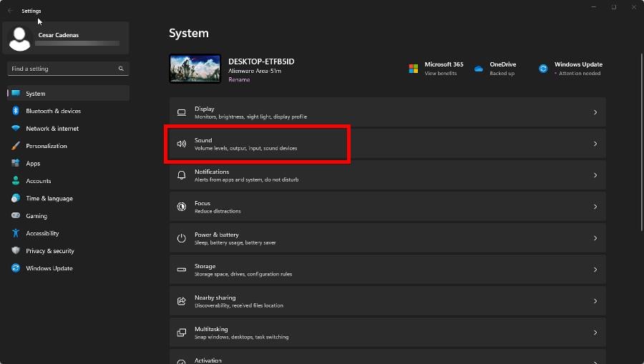Click the Gaming controller icon in sidebar
Image resolution: width=644 pixels, height=364 pixels.
[15, 216]
